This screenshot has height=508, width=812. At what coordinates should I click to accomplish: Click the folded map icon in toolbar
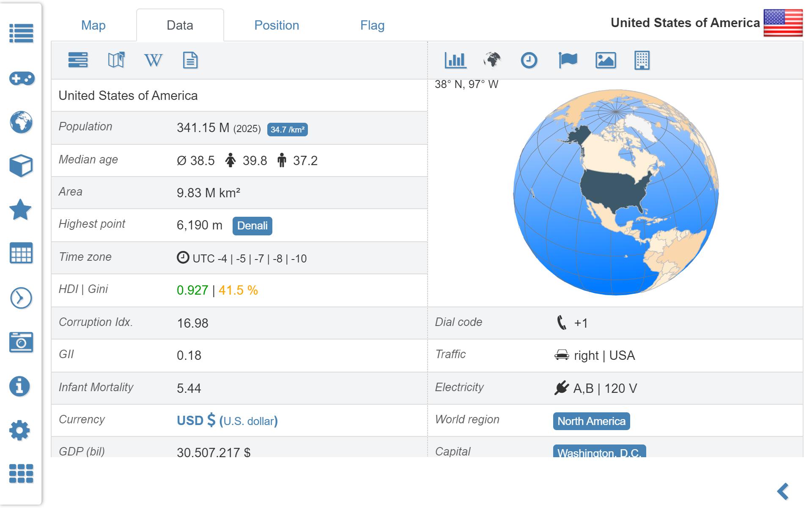[x=116, y=60]
